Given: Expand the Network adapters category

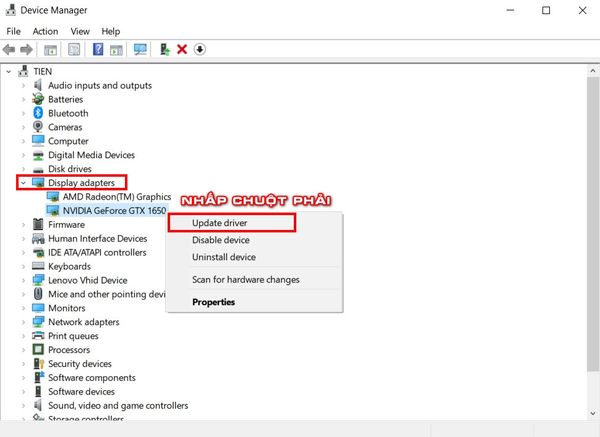Looking at the screenshot, I should [x=23, y=322].
